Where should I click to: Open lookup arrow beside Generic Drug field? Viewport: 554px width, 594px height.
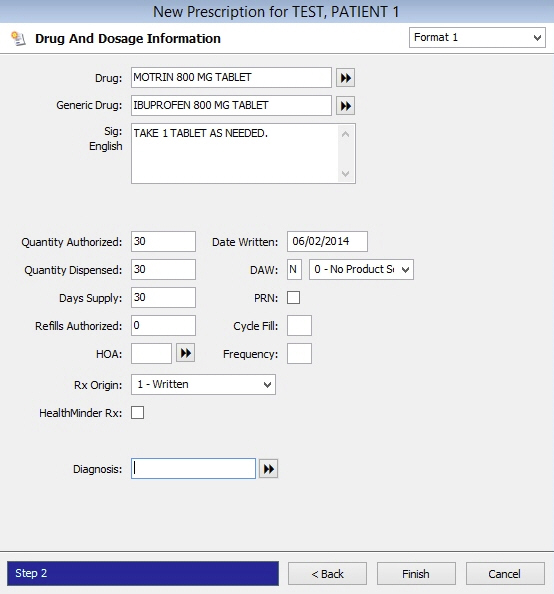tap(345, 106)
